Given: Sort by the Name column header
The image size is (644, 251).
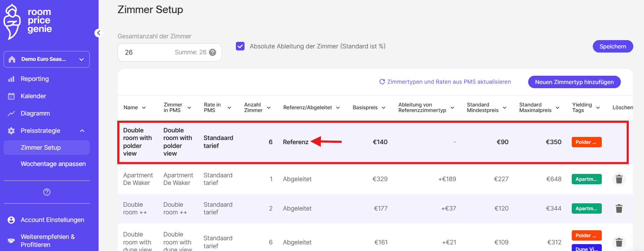Looking at the screenshot, I should point(134,108).
